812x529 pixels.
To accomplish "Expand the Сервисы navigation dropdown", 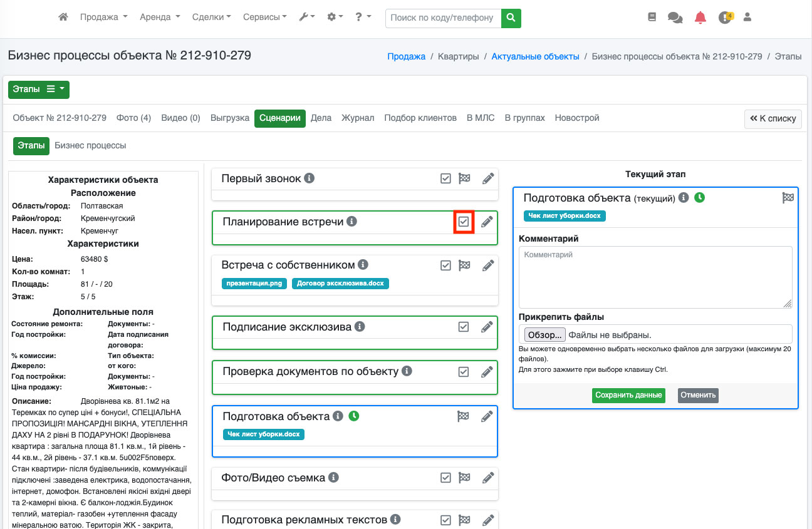I will (265, 18).
